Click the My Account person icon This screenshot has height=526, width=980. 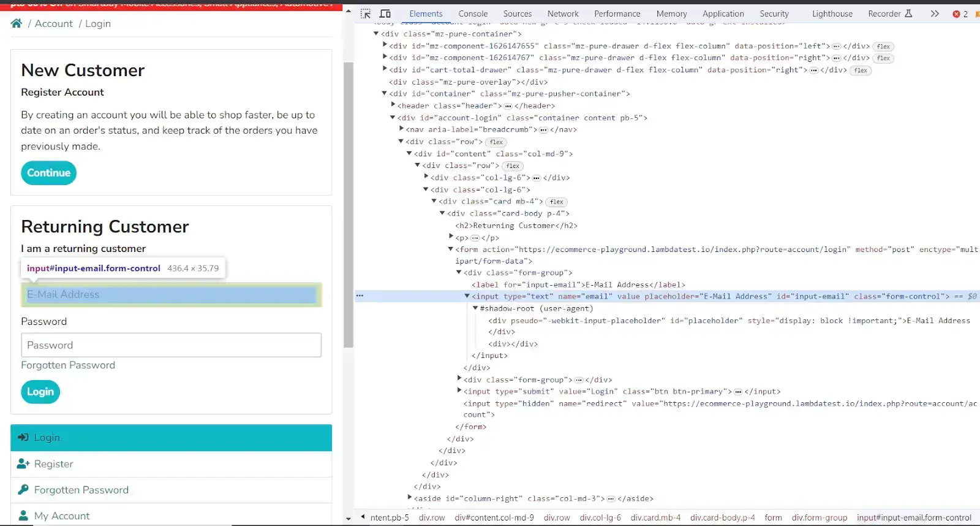coord(23,516)
